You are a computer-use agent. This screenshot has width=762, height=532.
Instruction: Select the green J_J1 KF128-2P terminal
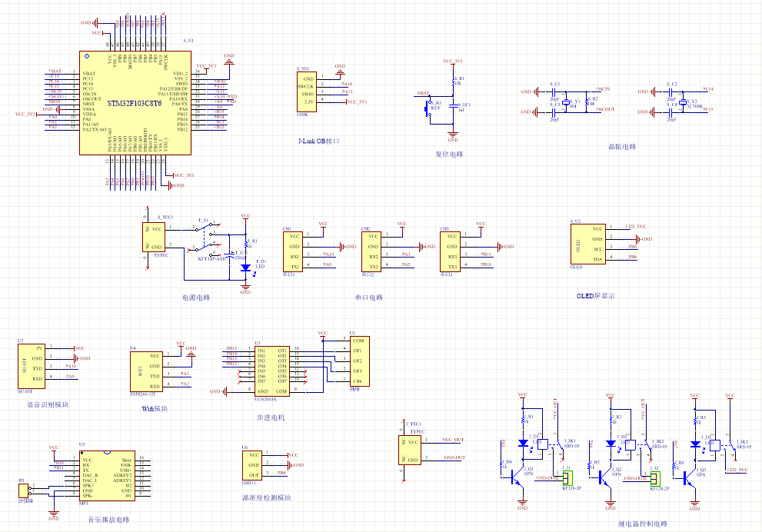tap(567, 478)
